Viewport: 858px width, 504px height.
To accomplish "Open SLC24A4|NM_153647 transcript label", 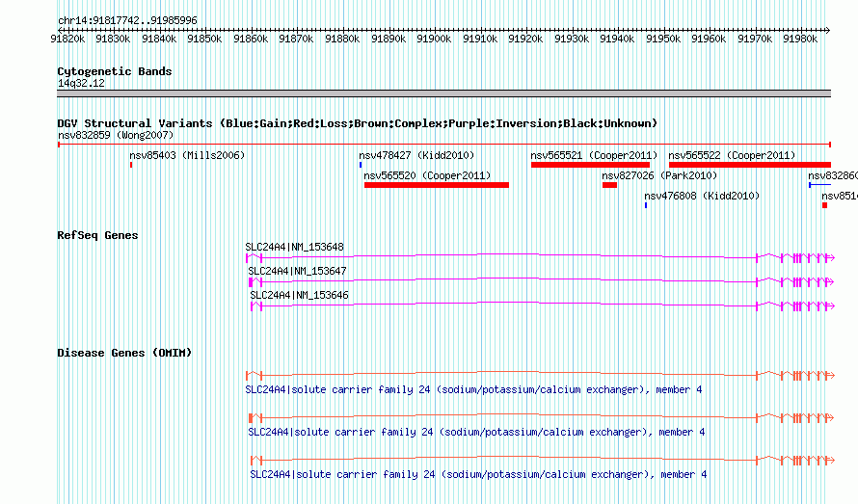I will coord(297,271).
